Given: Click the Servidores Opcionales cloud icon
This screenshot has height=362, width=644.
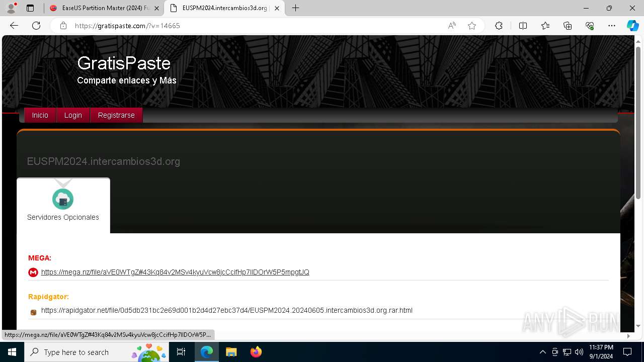Looking at the screenshot, I should [63, 199].
